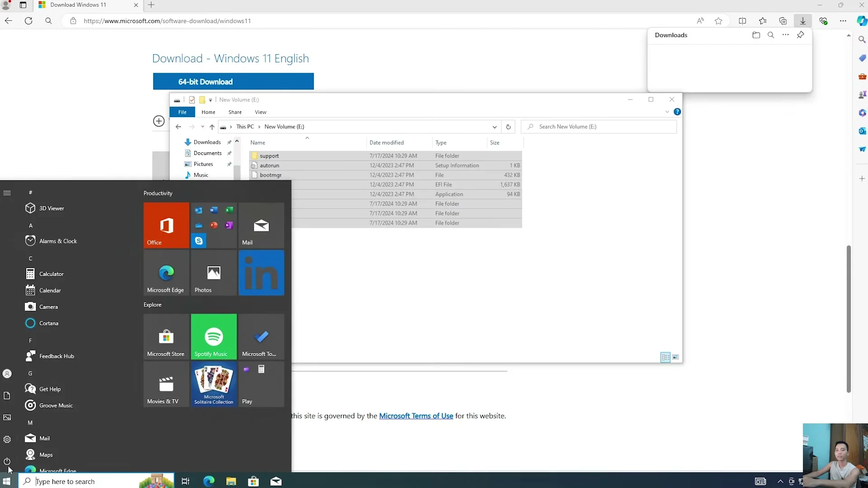
Task: Open recent locations dropdown in Explorer
Action: (x=203, y=127)
